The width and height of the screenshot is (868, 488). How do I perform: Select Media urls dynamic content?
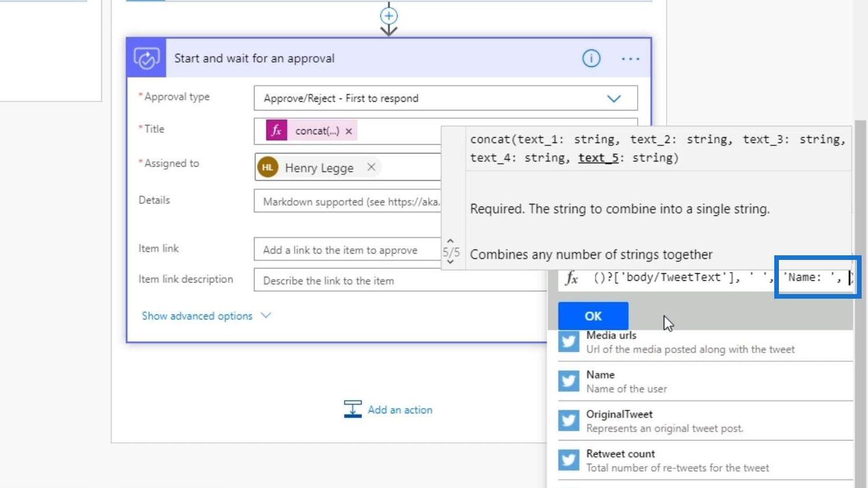coord(705,342)
